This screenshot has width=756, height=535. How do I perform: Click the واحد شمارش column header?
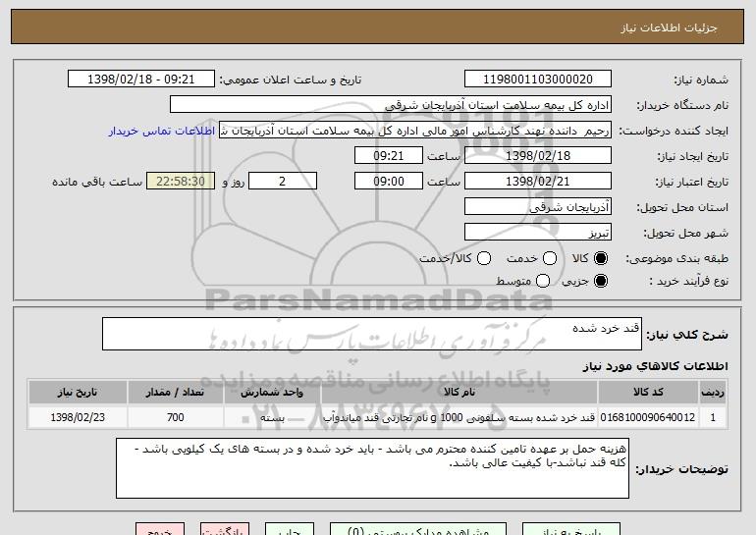pos(272,393)
